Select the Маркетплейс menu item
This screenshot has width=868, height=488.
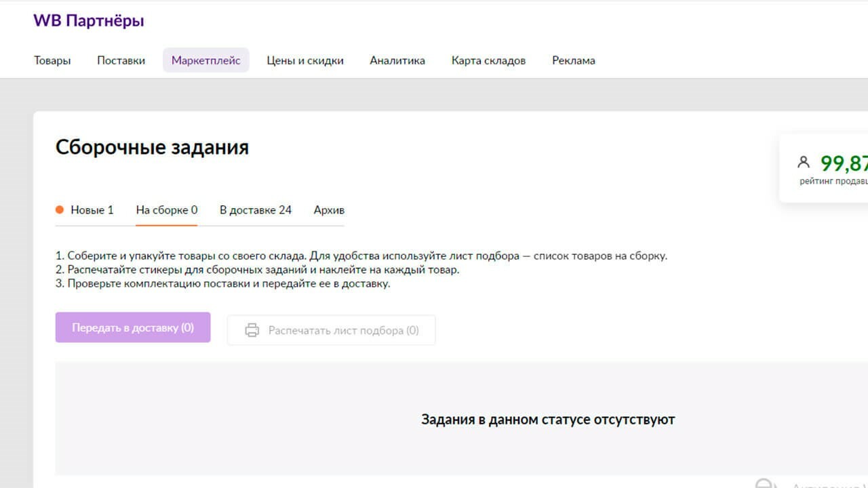click(206, 60)
